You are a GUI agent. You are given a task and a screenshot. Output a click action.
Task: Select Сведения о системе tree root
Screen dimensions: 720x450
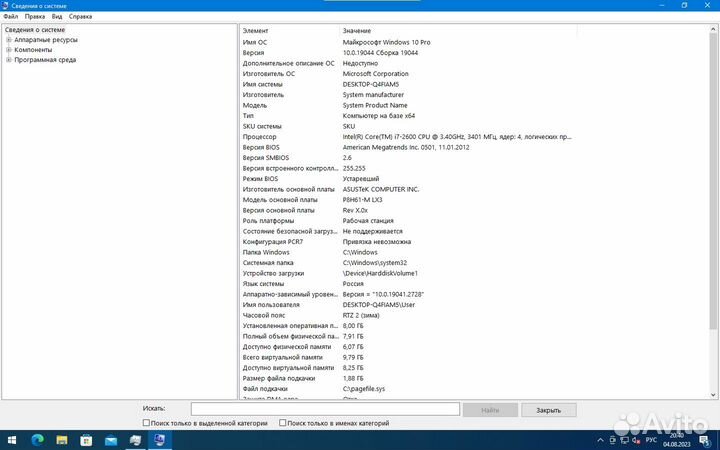pos(35,30)
